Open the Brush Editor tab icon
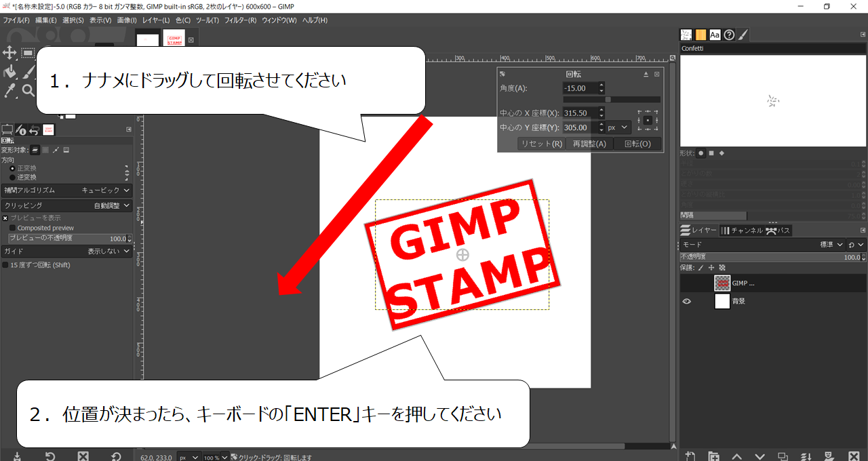868x461 pixels. (x=743, y=35)
